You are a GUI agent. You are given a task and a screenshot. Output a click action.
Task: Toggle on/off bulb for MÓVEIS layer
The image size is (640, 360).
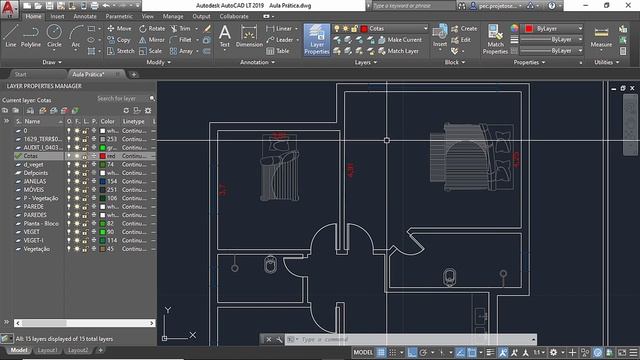[x=69, y=190]
